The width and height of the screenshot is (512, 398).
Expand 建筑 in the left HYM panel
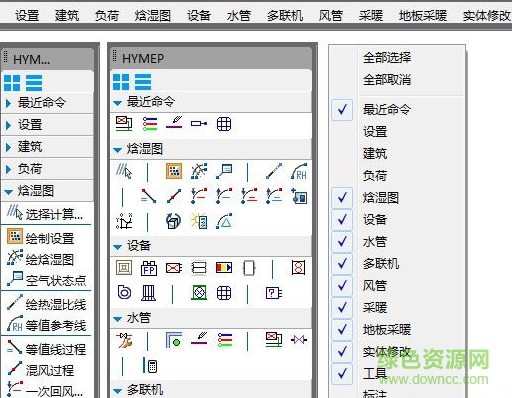8,147
